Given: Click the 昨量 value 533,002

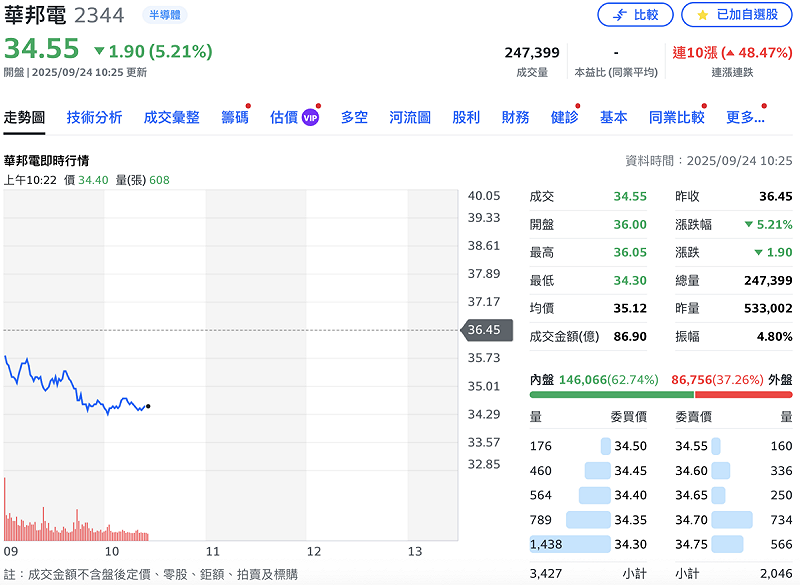Looking at the screenshot, I should pyautogui.click(x=768, y=309).
